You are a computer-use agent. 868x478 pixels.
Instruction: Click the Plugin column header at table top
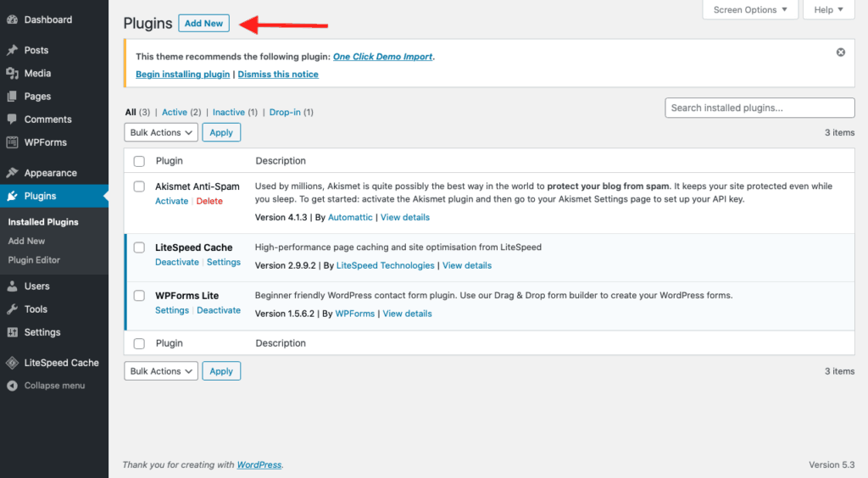click(169, 161)
